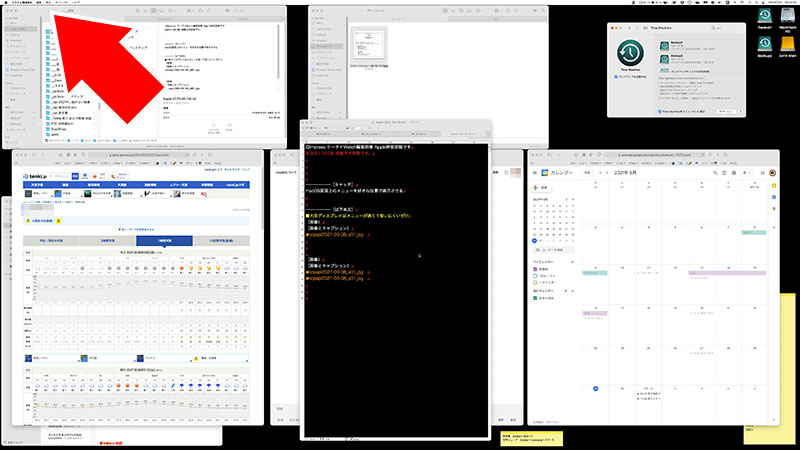Click the Create button in Google Calendar
The width and height of the screenshot is (800, 450).
[x=542, y=188]
